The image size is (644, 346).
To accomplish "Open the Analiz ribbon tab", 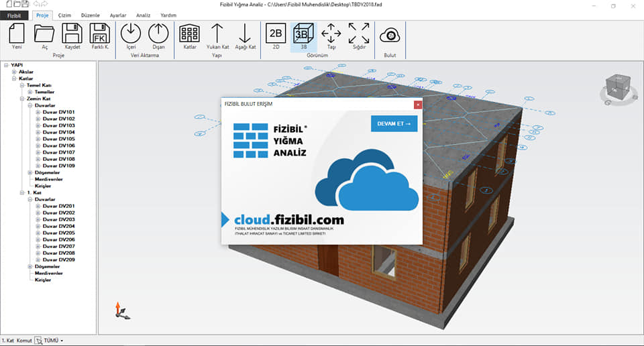I will [144, 15].
